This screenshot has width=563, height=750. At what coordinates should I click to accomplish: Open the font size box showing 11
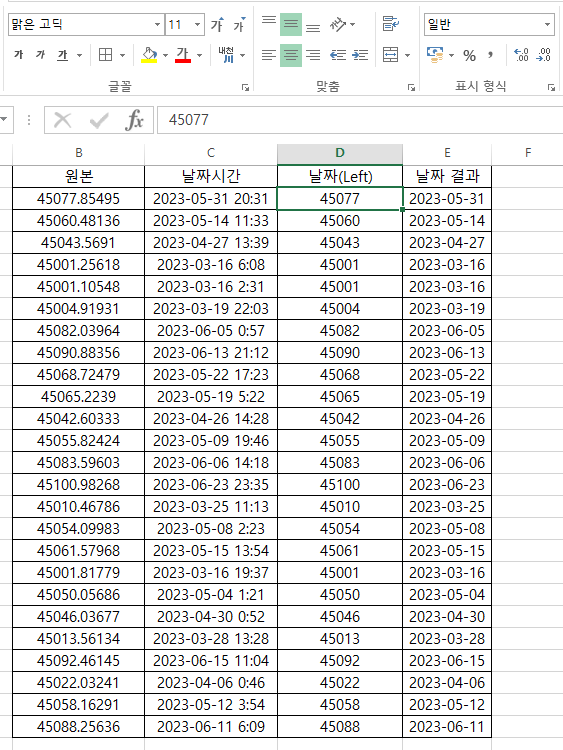[185, 24]
